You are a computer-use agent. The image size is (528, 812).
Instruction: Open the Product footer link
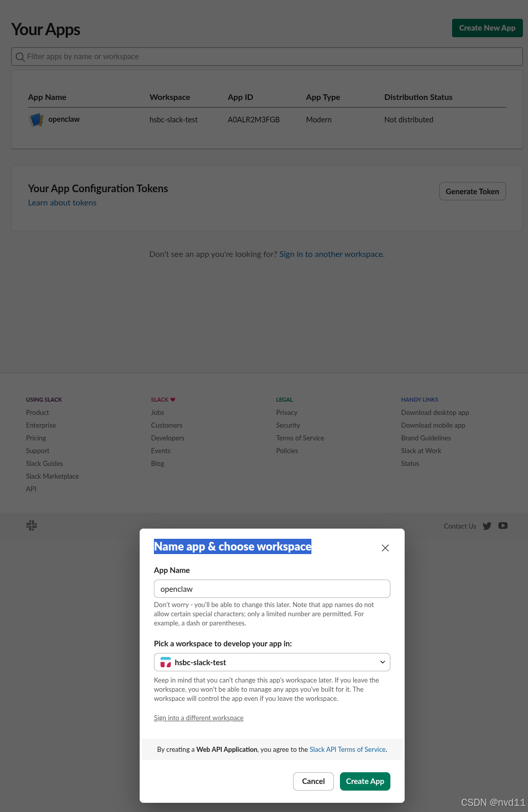38,412
